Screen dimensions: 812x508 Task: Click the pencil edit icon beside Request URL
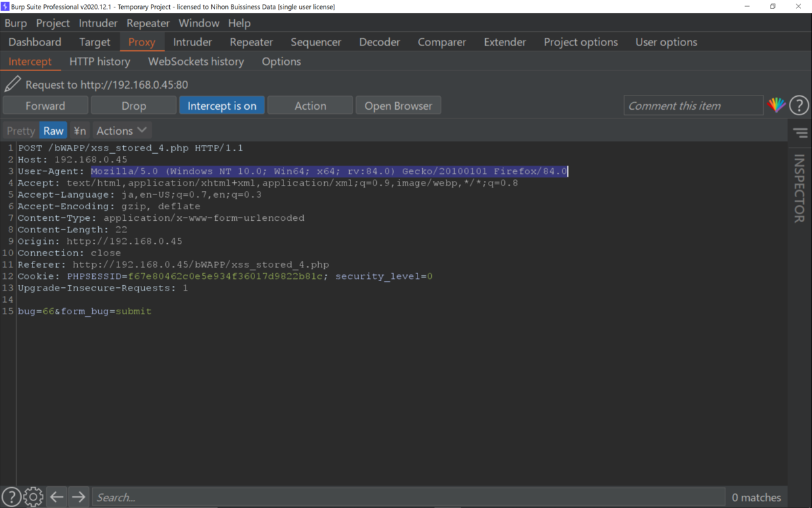point(12,84)
